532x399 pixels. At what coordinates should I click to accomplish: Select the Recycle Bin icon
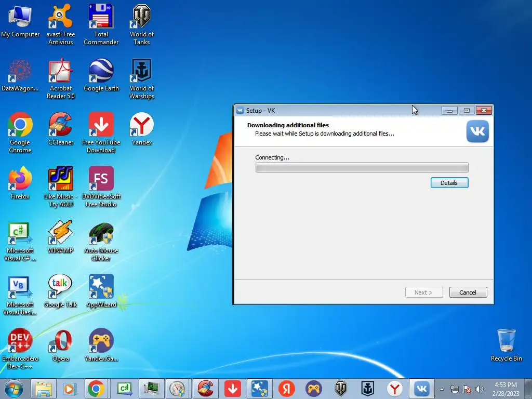[506, 345]
